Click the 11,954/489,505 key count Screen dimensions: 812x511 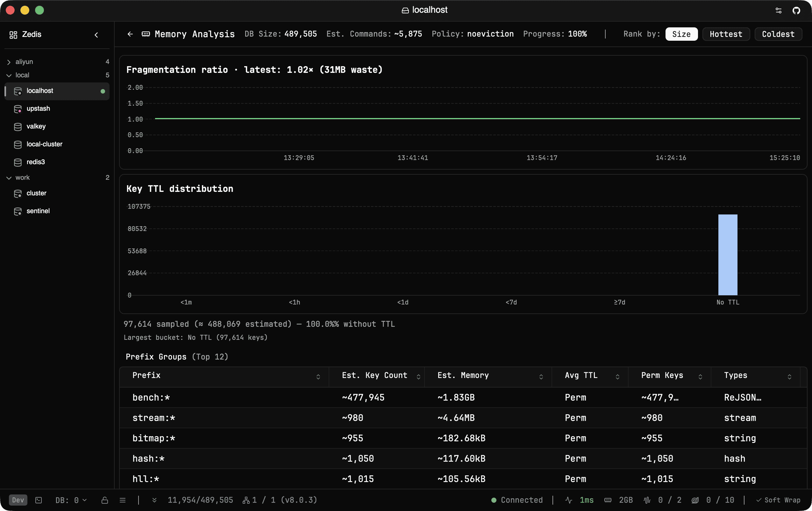[200, 500]
